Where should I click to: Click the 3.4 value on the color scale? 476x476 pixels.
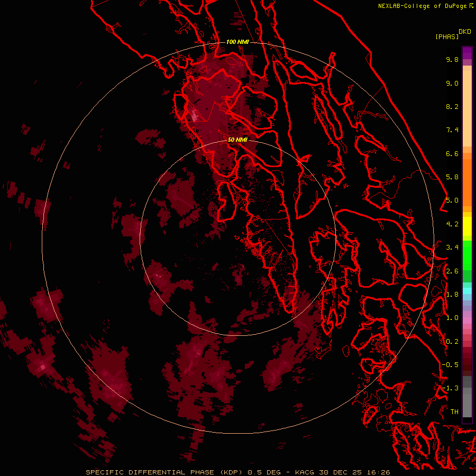tap(452, 248)
